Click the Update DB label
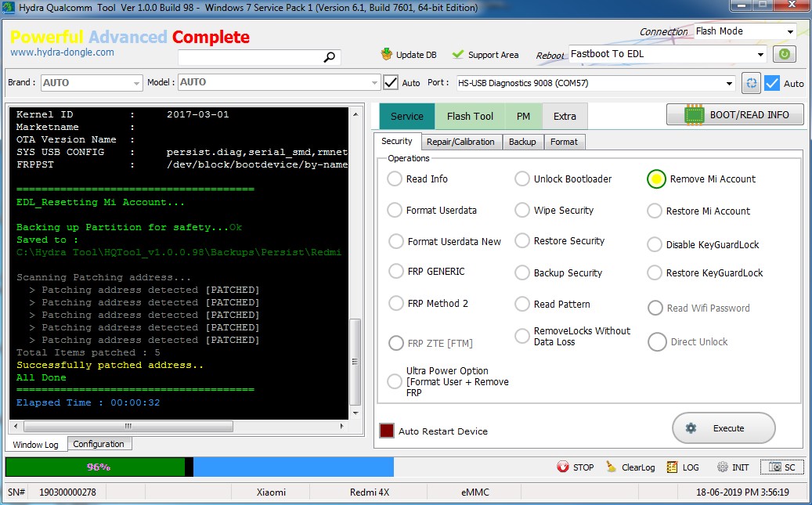Viewport: 812px width, 505px height. [417, 54]
